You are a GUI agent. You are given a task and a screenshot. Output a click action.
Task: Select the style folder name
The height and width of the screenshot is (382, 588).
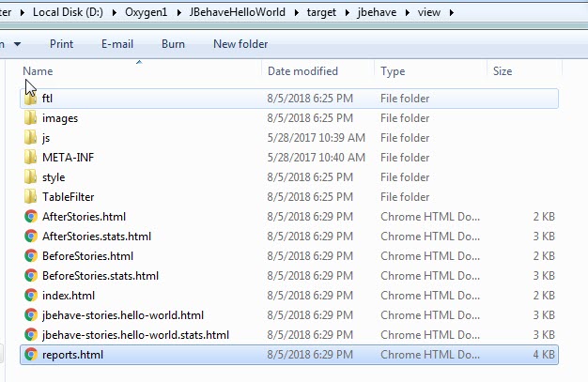(x=54, y=177)
